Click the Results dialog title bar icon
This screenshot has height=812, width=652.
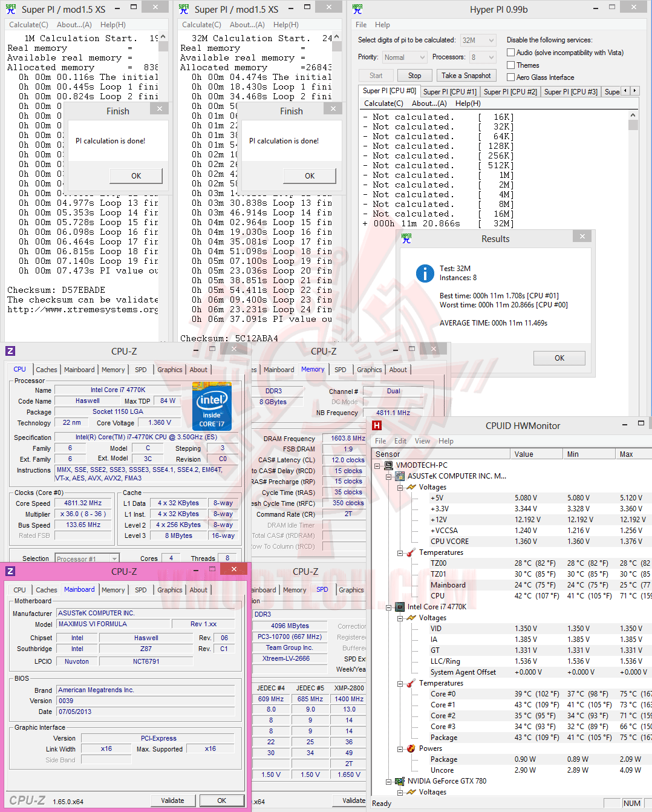tap(406, 238)
